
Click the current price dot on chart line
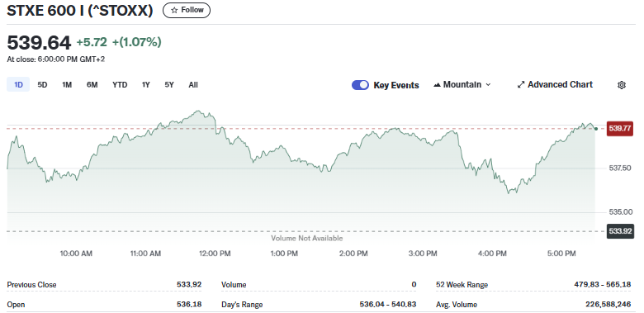[596, 129]
